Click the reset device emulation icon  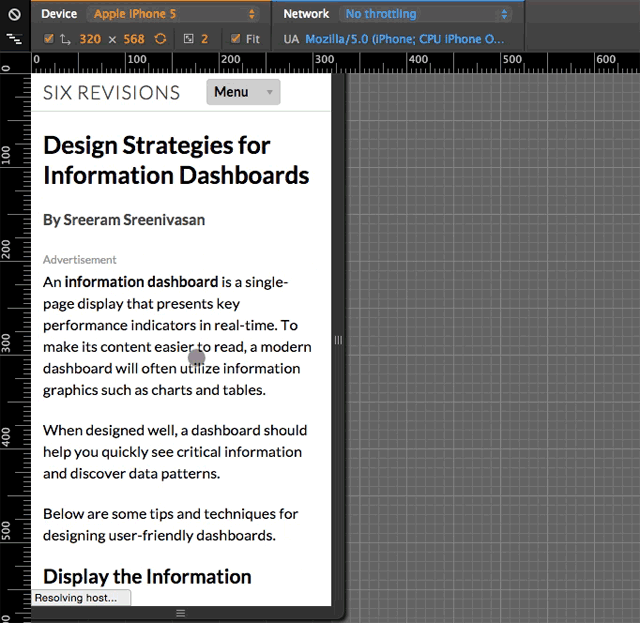coord(14,15)
